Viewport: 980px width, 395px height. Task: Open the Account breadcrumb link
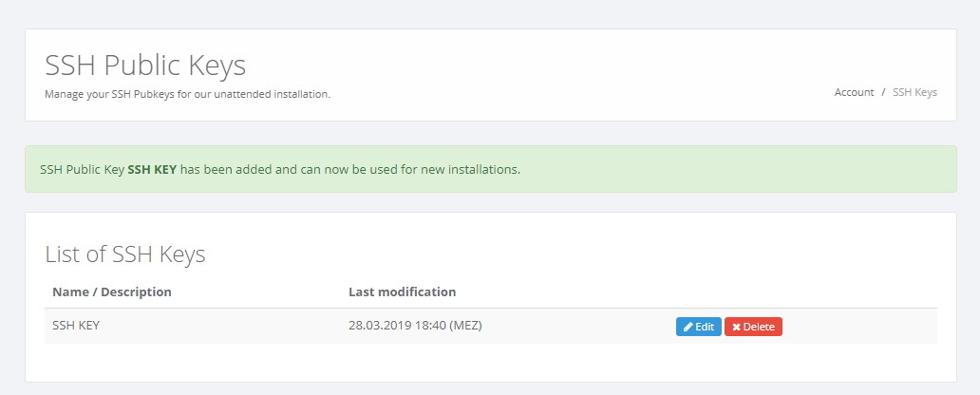pos(854,92)
